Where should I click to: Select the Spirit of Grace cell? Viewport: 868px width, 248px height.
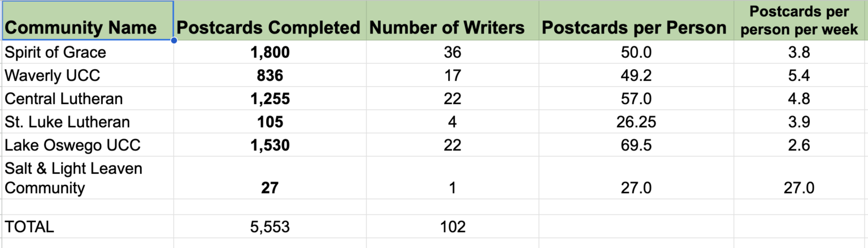tap(86, 52)
